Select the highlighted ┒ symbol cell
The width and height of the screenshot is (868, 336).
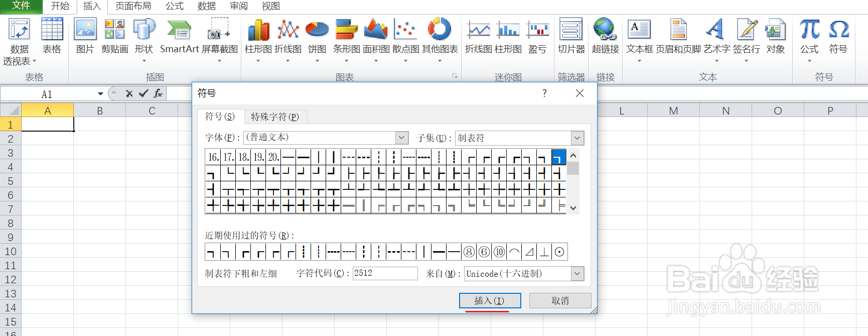(x=558, y=157)
